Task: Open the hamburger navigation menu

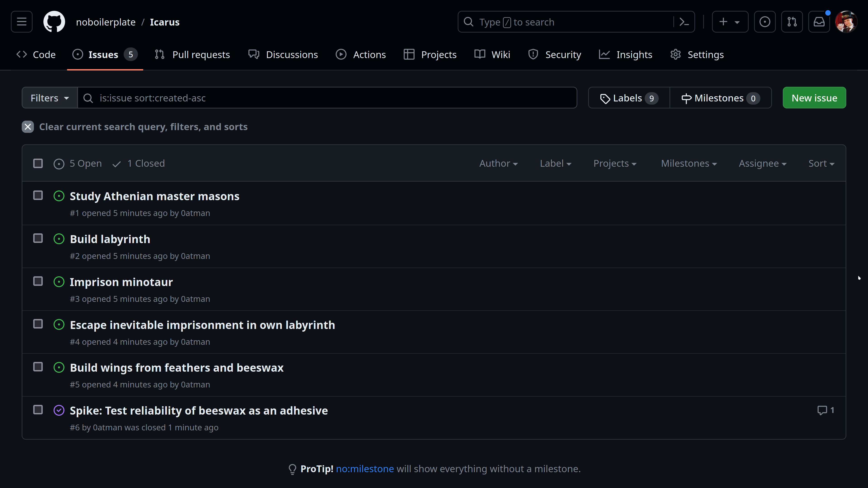Action: pos(21,22)
